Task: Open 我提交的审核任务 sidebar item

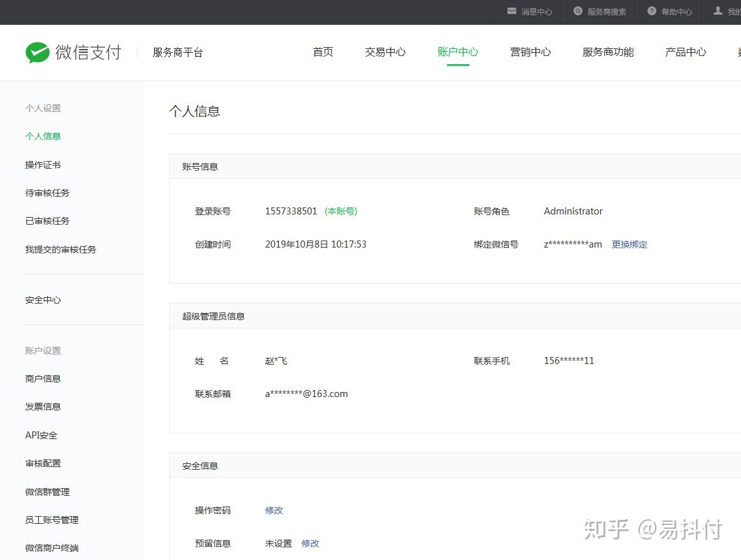Action: pyautogui.click(x=60, y=249)
